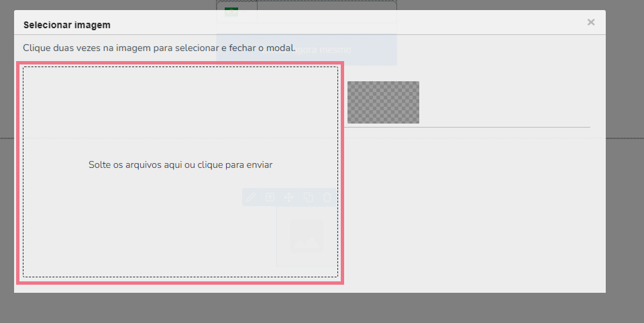
Task: Click the faded 'agora mesmo' notification banner
Action: (x=349, y=50)
